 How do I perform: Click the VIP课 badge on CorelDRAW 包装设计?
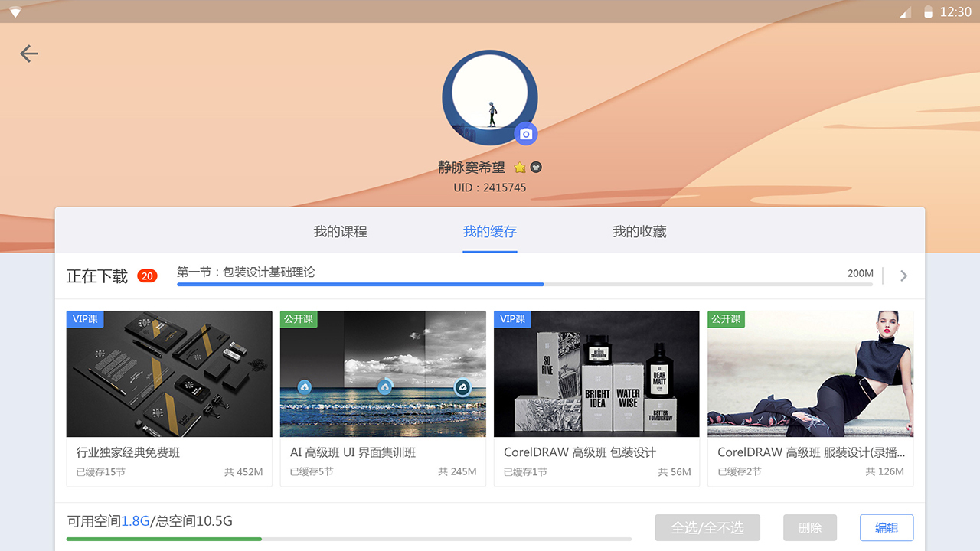[512, 319]
